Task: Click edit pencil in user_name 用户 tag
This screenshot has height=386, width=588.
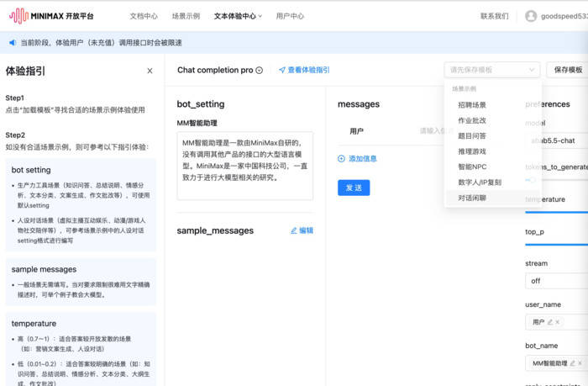Action: pyautogui.click(x=550, y=322)
